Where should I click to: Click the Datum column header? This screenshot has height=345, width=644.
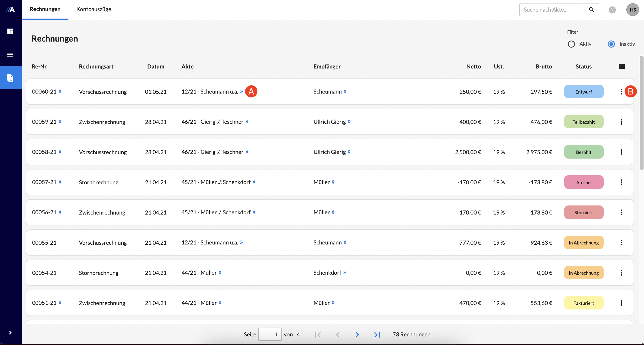click(156, 67)
